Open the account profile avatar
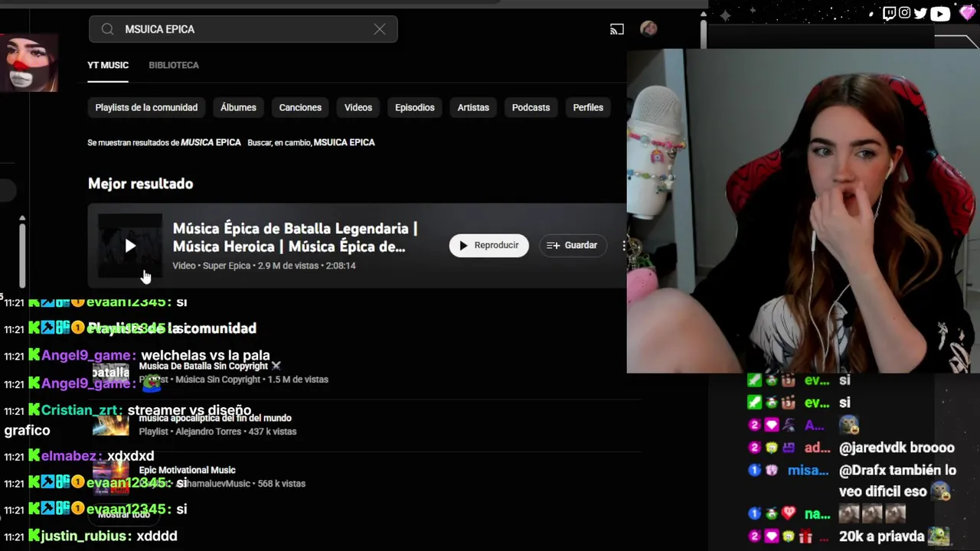 pos(648,29)
